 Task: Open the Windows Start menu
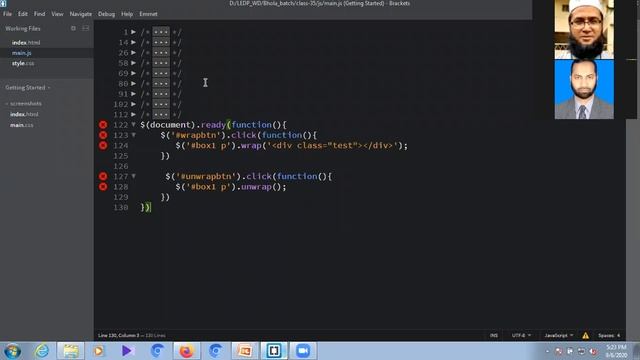coord(12,351)
